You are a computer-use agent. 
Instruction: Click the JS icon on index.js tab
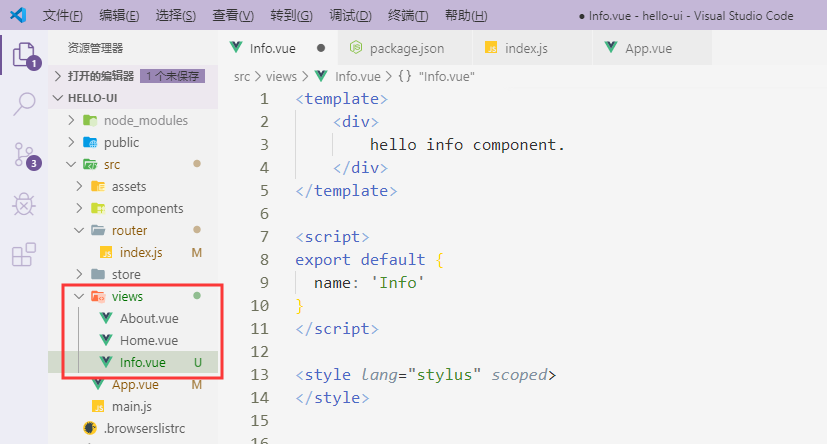coord(491,48)
